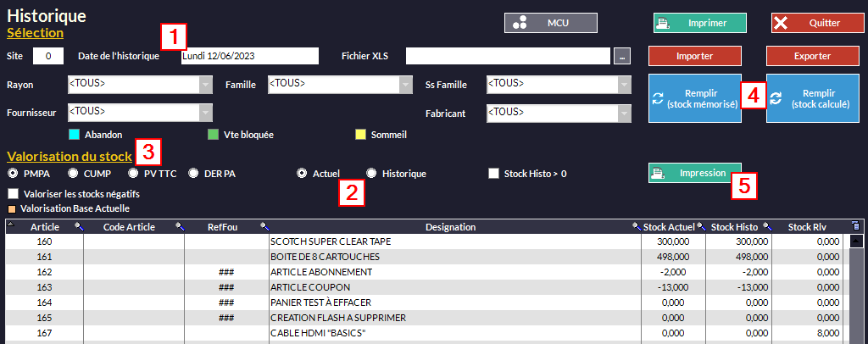Open the Fabricant dropdown
868x344 pixels.
pos(625,112)
